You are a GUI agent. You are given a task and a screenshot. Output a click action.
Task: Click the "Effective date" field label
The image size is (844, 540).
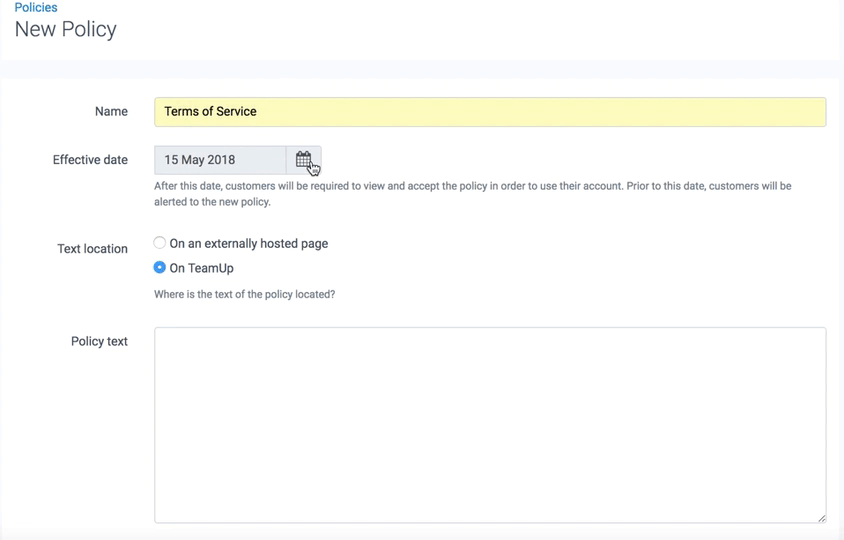[90, 160]
